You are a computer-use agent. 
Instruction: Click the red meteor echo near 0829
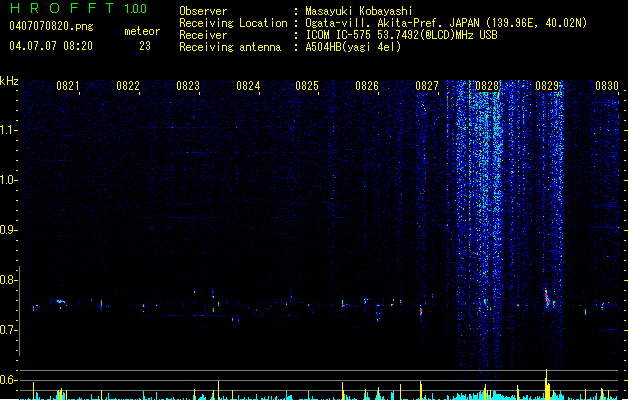tap(547, 298)
